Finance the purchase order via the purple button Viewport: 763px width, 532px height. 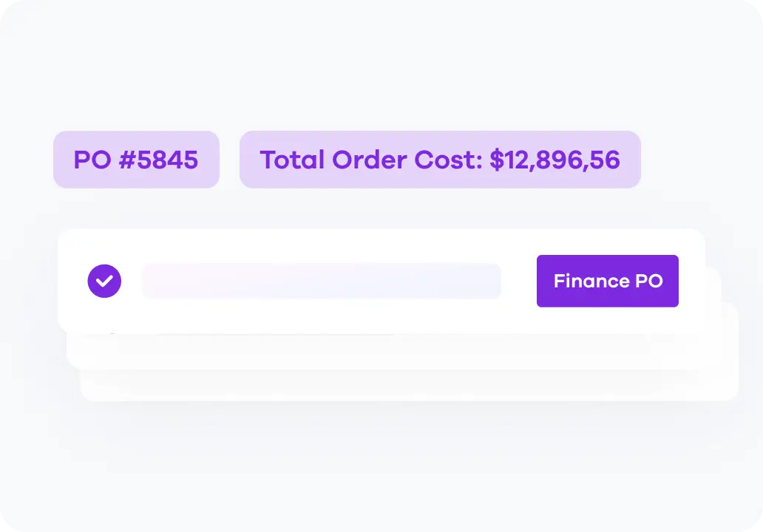(608, 281)
